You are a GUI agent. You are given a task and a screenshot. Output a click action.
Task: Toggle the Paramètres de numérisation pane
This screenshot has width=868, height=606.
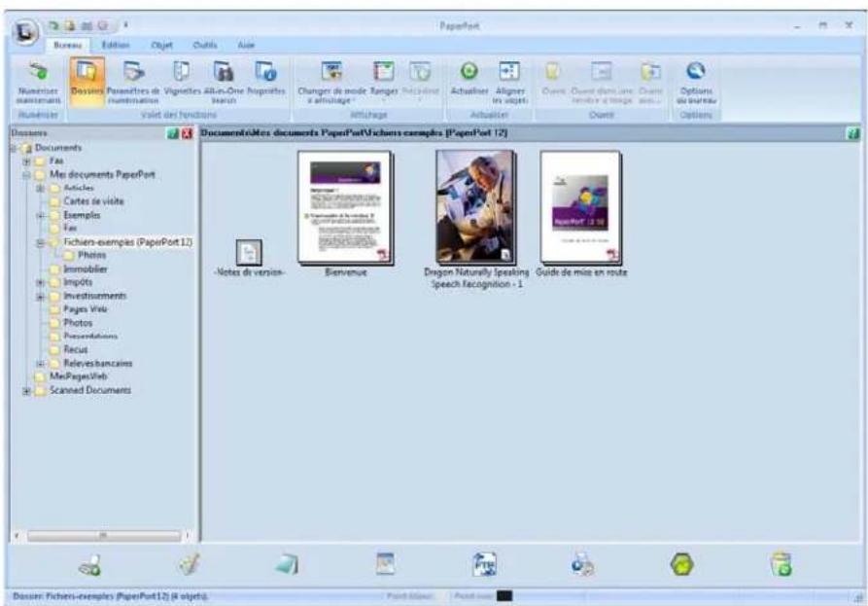tap(133, 82)
